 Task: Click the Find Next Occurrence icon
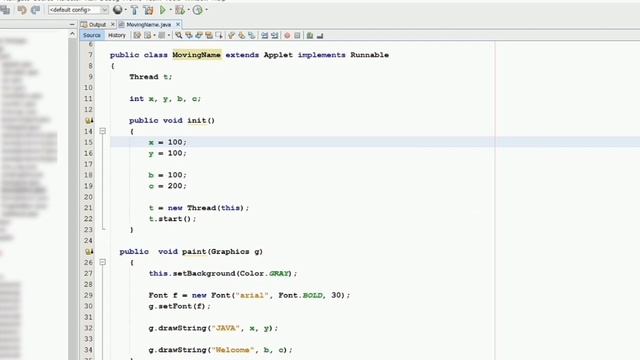pos(199,36)
